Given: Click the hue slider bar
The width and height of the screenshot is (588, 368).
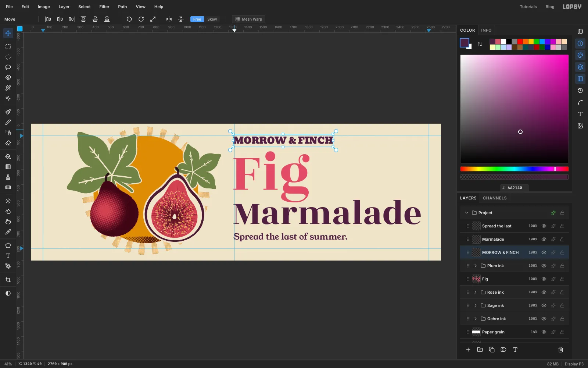Looking at the screenshot, I should [514, 169].
